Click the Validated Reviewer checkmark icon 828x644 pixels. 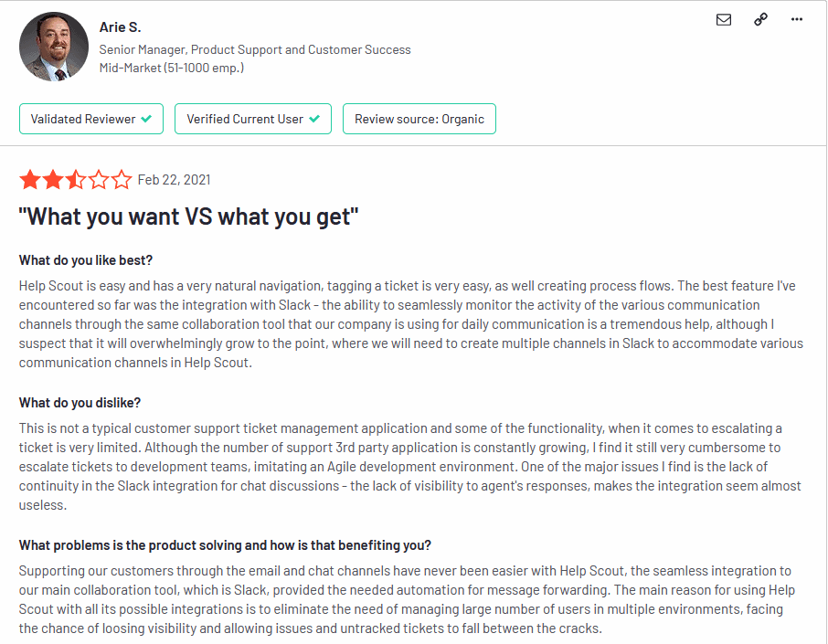146,119
